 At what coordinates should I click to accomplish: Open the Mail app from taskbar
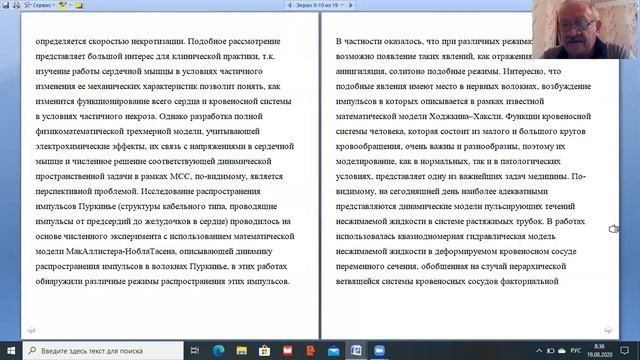[333, 351]
